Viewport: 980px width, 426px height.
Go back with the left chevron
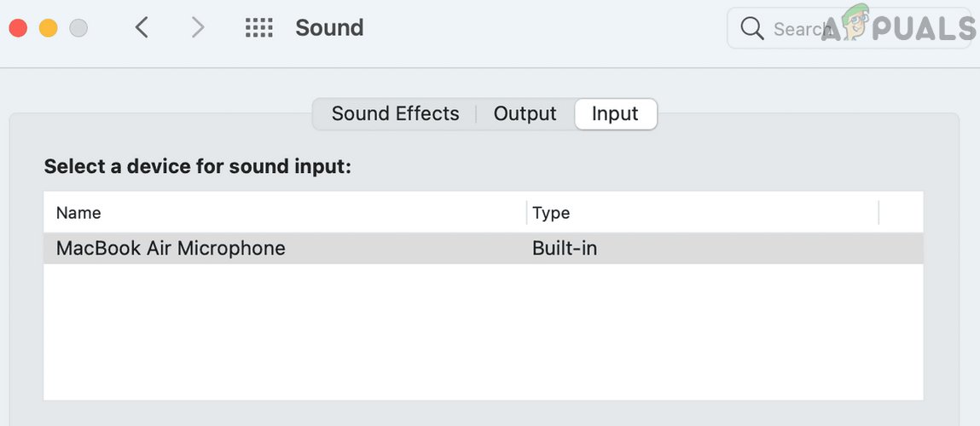click(142, 28)
